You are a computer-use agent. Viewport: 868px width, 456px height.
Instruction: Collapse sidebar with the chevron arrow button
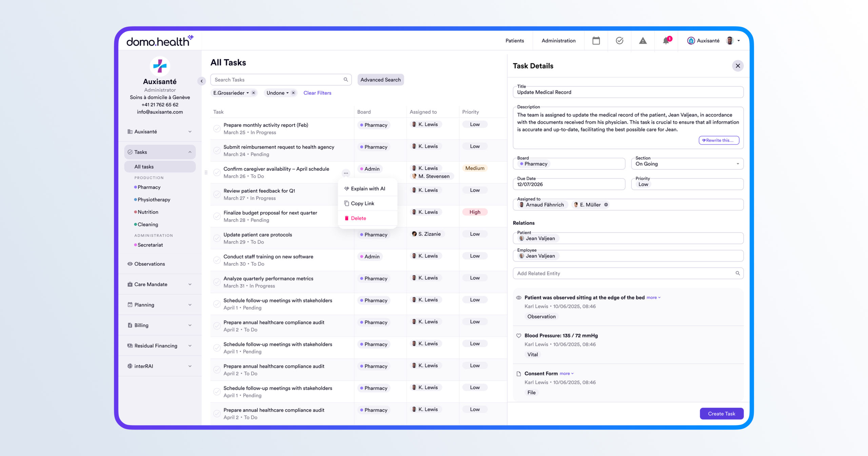201,81
